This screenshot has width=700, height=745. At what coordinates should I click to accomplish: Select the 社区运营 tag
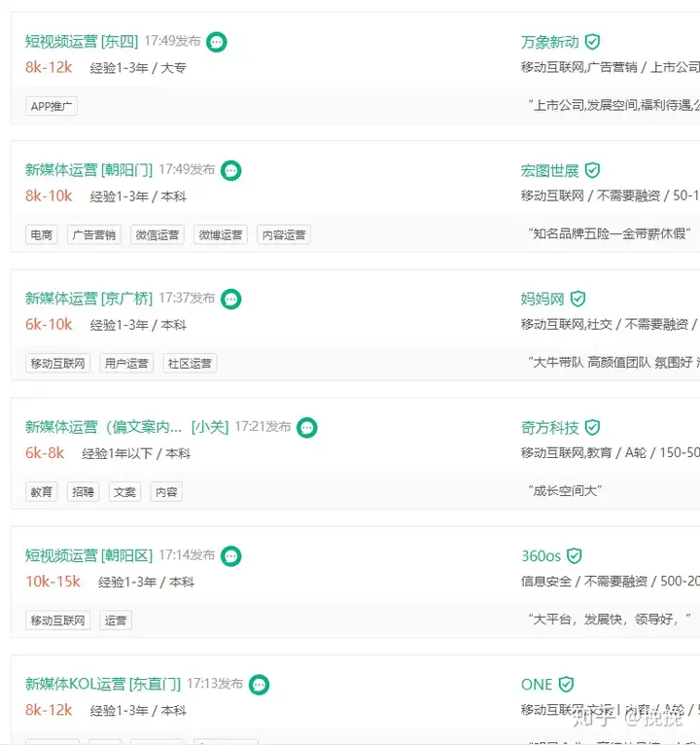tap(190, 363)
